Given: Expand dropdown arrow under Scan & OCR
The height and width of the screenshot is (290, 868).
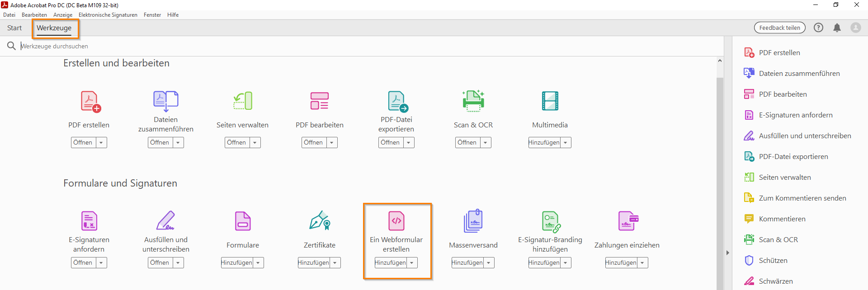Looking at the screenshot, I should tap(486, 142).
